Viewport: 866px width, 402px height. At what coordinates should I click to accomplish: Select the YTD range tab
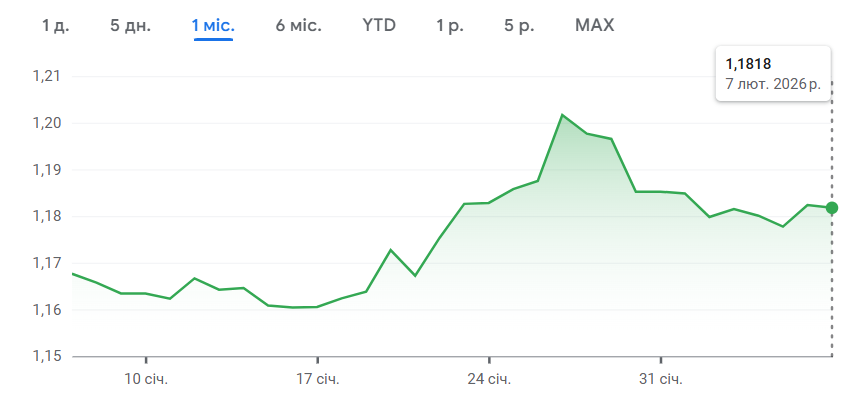pos(379,25)
